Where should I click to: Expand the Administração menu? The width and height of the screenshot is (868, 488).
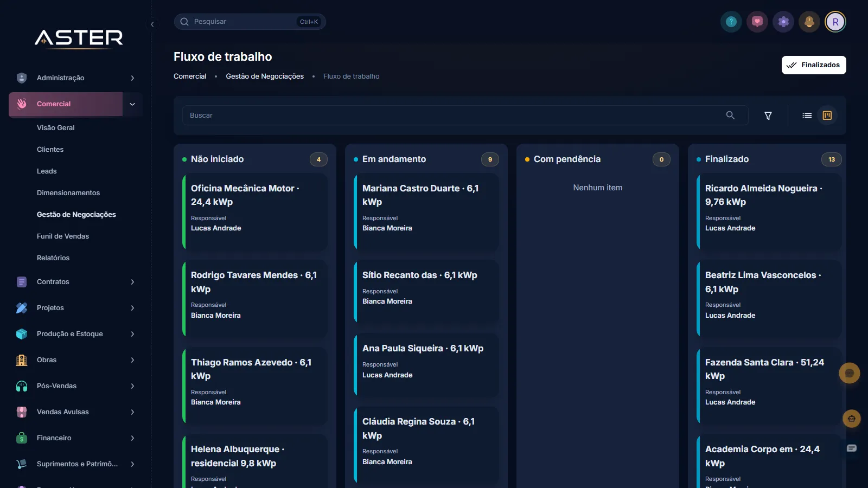tap(76, 78)
